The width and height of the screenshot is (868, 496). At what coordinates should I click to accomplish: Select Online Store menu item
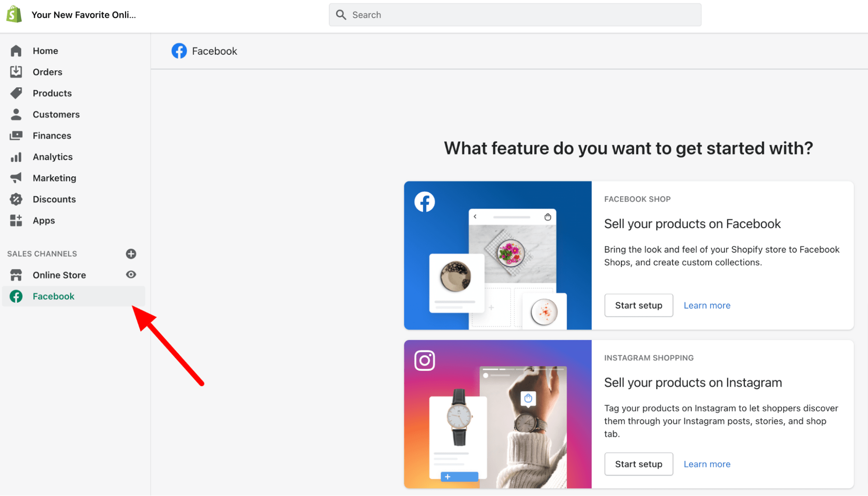tap(59, 275)
